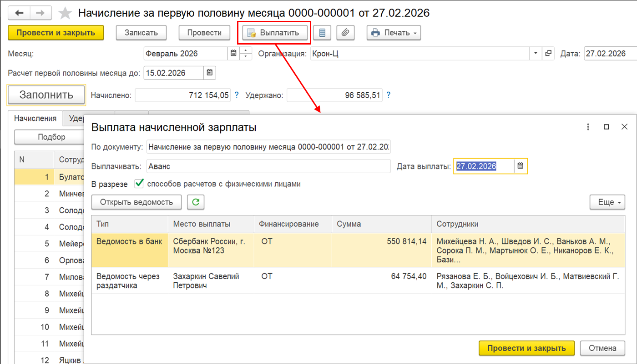Click the Выплатить button
Image resolution: width=637 pixels, height=364 pixels.
click(x=275, y=33)
